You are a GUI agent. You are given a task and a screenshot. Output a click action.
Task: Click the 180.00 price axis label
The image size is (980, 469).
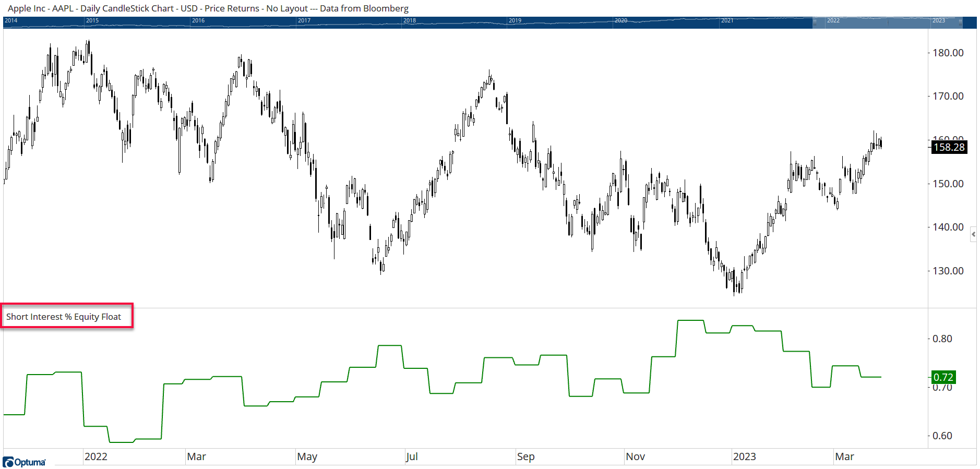tap(948, 53)
